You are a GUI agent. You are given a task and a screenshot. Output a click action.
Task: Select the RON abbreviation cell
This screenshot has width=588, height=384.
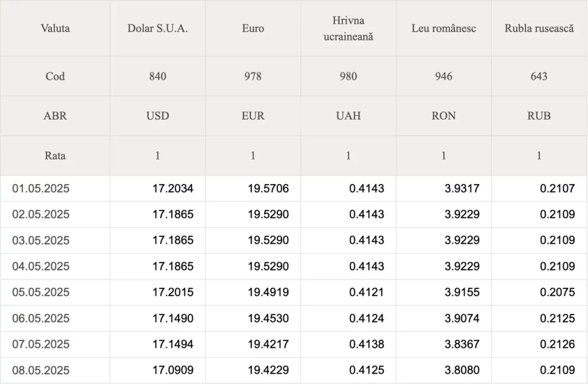[444, 116]
